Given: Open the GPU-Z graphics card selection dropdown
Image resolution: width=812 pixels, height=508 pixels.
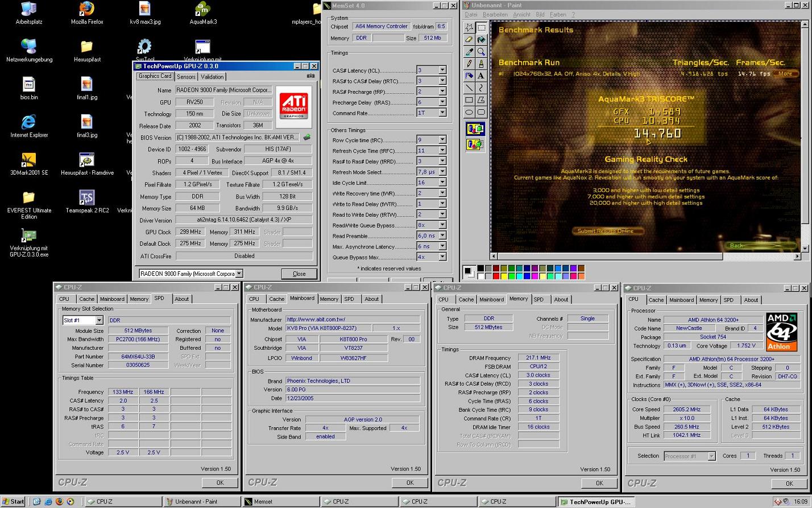Looking at the screenshot, I should point(239,274).
